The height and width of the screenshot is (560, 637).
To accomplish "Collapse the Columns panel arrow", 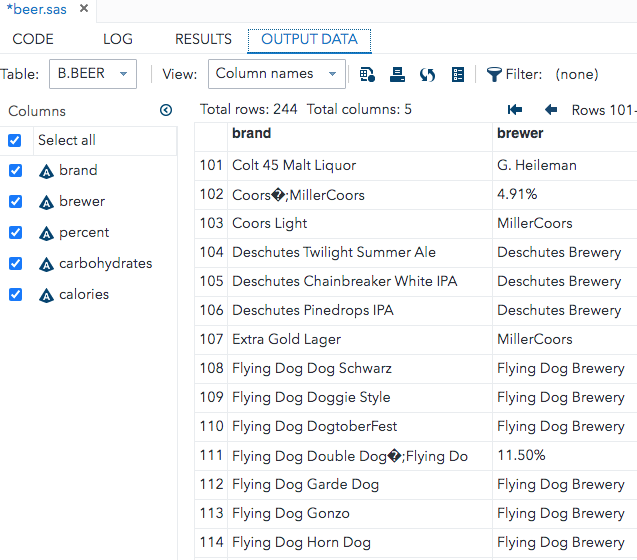I will tap(166, 110).
